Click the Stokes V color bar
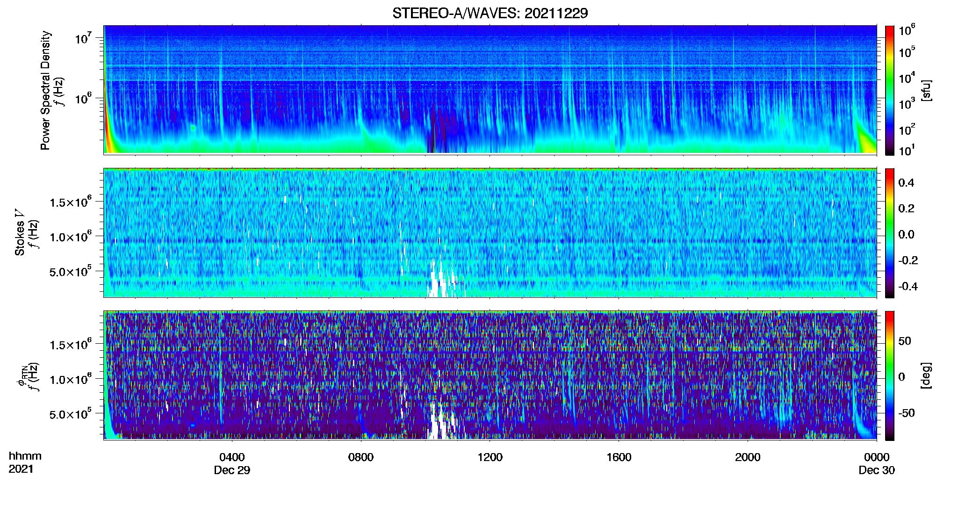This screenshot has width=980, height=505. pos(890,233)
